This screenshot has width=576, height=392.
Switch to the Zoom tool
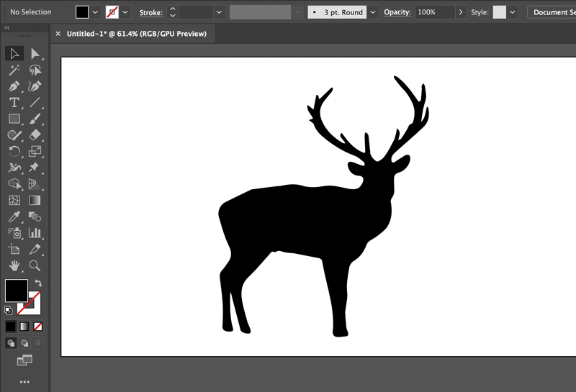pos(35,265)
